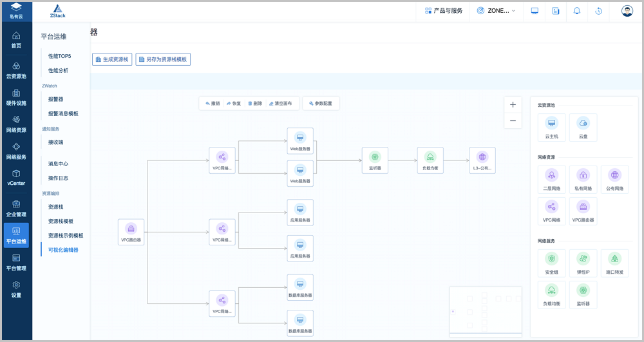The width and height of the screenshot is (644, 342).
Task: Zoom in the canvas with plus button
Action: coord(513,104)
